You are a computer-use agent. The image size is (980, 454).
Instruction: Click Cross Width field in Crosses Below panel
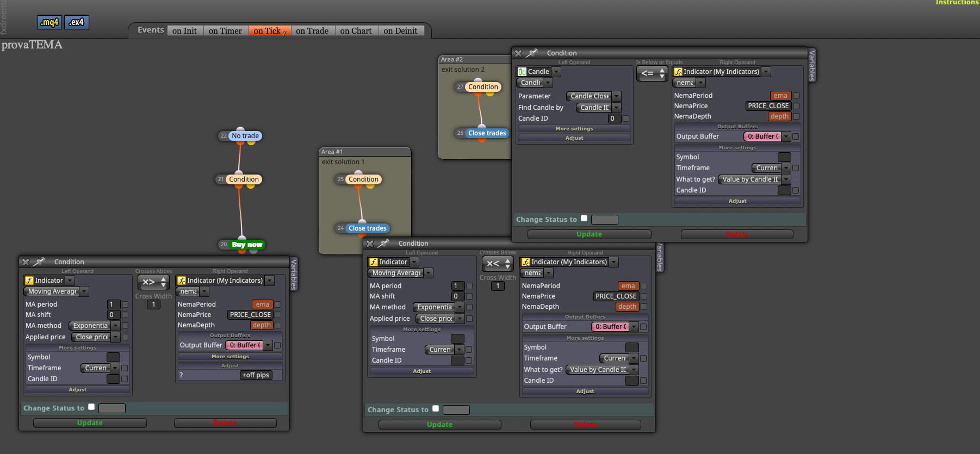(x=498, y=286)
